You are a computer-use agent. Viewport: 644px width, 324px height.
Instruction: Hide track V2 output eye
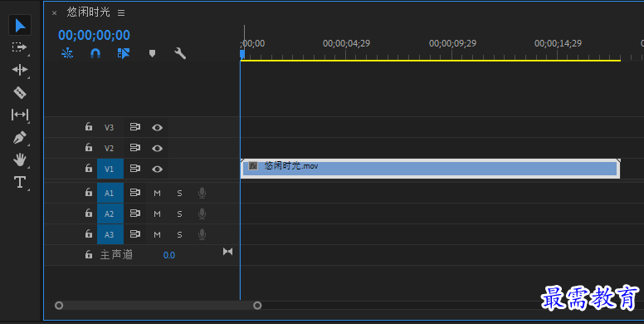click(x=157, y=148)
